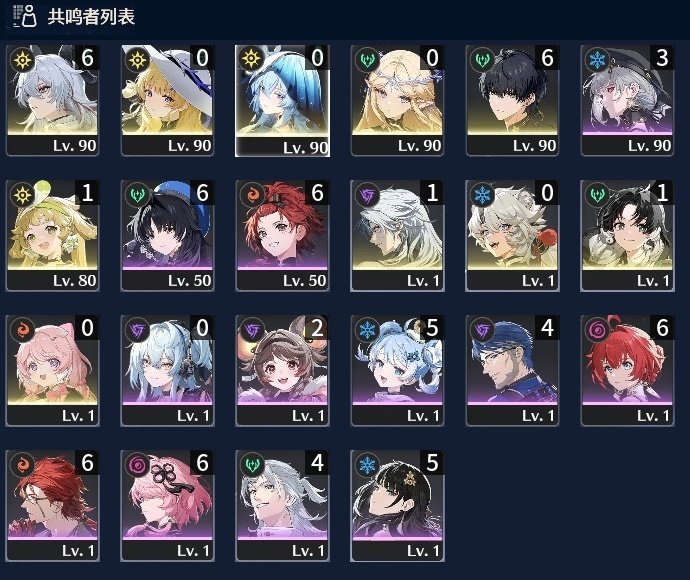This screenshot has width=690, height=580.
Task: Pick the light-blue twin-bun Glacio girl card
Action: 397,371
